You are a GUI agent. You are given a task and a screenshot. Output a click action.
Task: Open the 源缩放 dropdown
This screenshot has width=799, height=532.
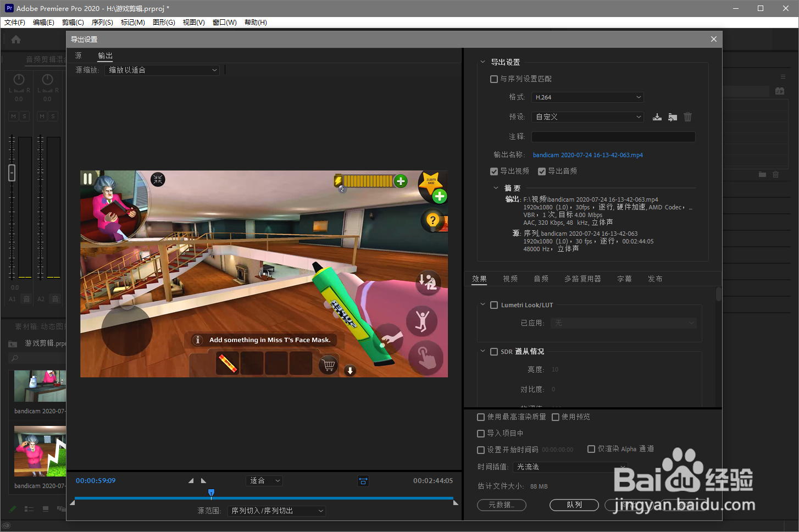pyautogui.click(x=162, y=70)
